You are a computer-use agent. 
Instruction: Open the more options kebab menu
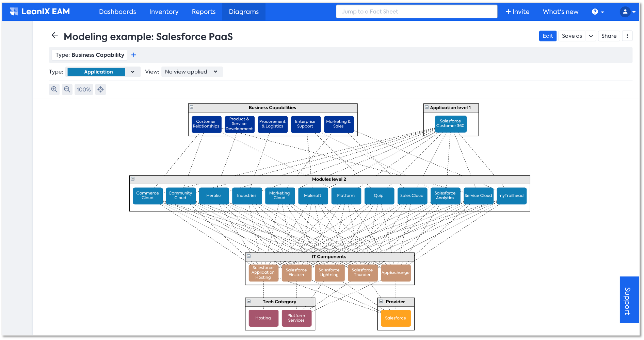[627, 36]
